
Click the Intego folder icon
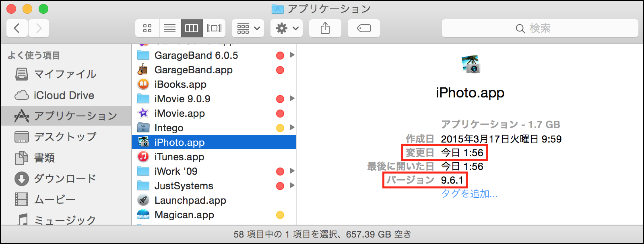[143, 128]
